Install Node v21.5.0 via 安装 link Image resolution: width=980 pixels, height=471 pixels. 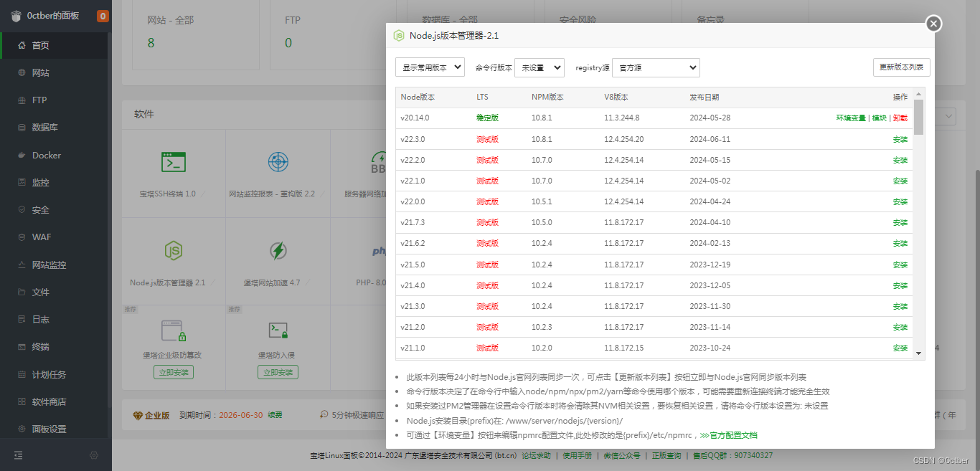(900, 265)
